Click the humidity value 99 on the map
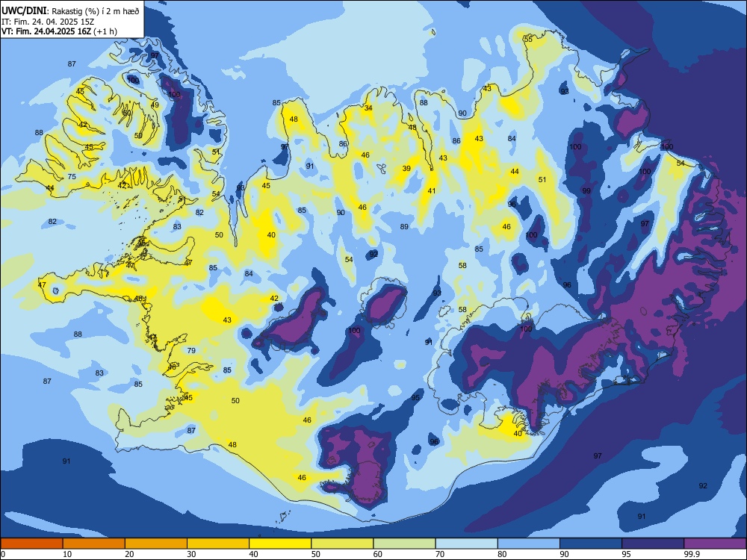This screenshot has width=747, height=560. (586, 191)
